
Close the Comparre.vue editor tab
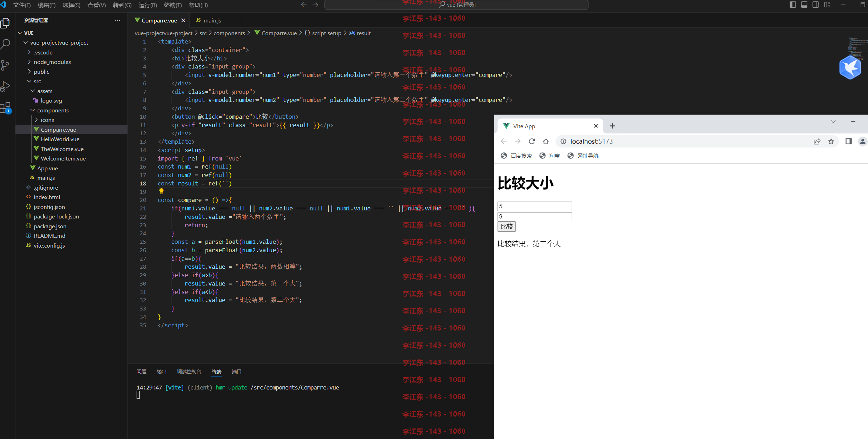pyautogui.click(x=183, y=20)
